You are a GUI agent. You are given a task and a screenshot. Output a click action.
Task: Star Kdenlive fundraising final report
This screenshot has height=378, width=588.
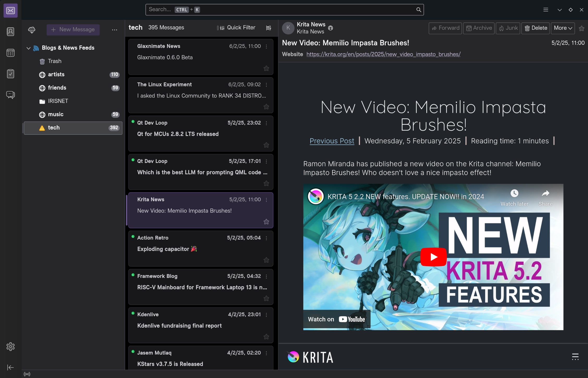click(266, 337)
